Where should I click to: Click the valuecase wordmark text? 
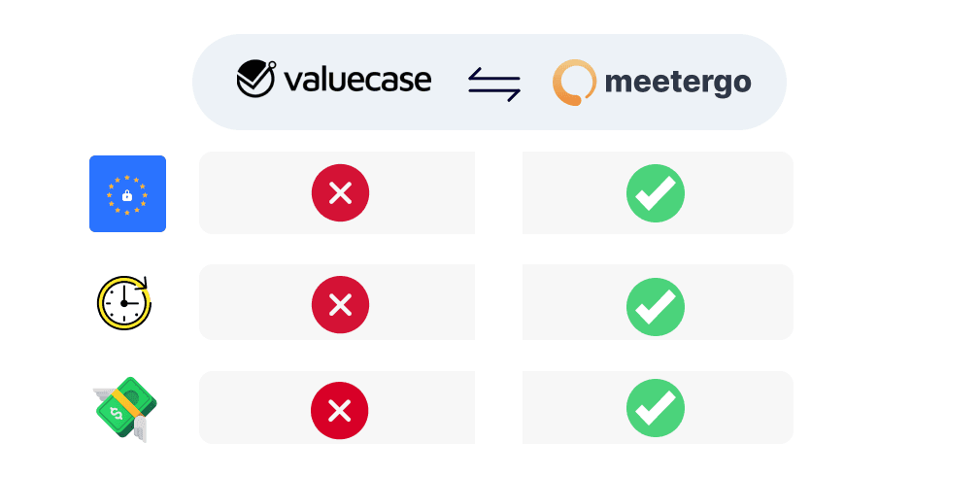tap(357, 80)
